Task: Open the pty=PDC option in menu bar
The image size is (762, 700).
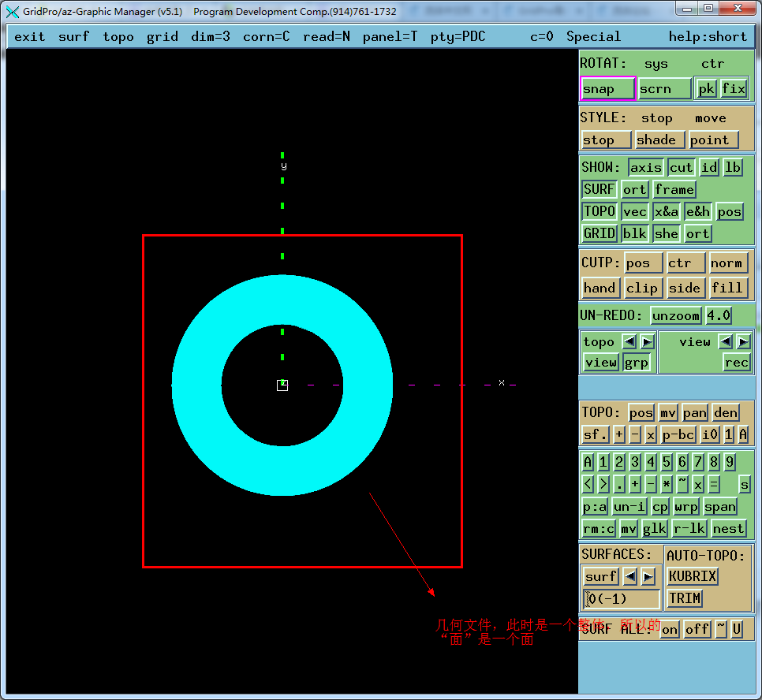Action: click(458, 37)
